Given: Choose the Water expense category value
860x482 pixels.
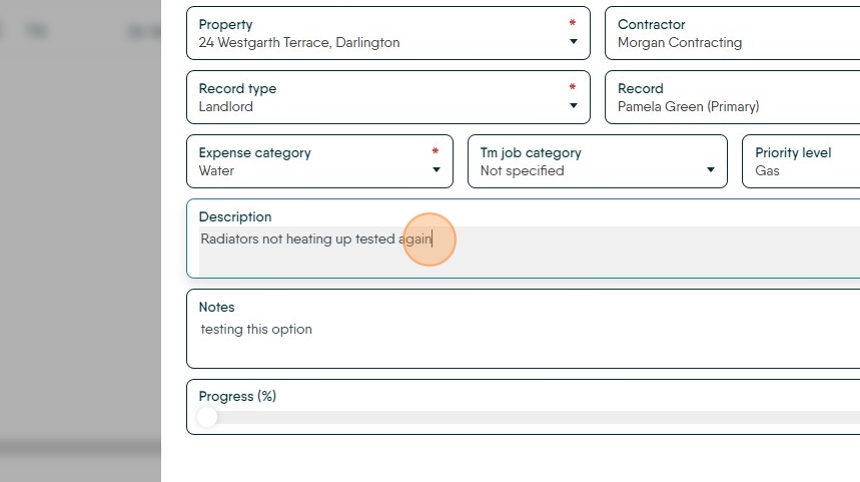Looking at the screenshot, I should pos(216,171).
